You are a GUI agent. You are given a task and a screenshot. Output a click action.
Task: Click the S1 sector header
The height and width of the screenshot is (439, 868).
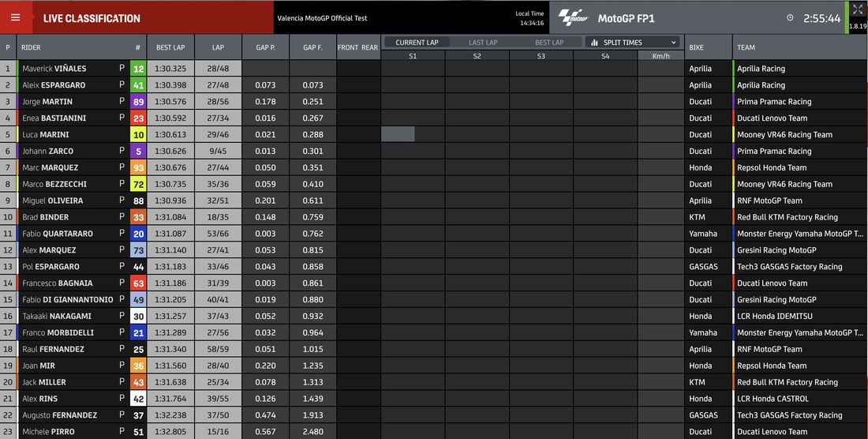point(413,56)
